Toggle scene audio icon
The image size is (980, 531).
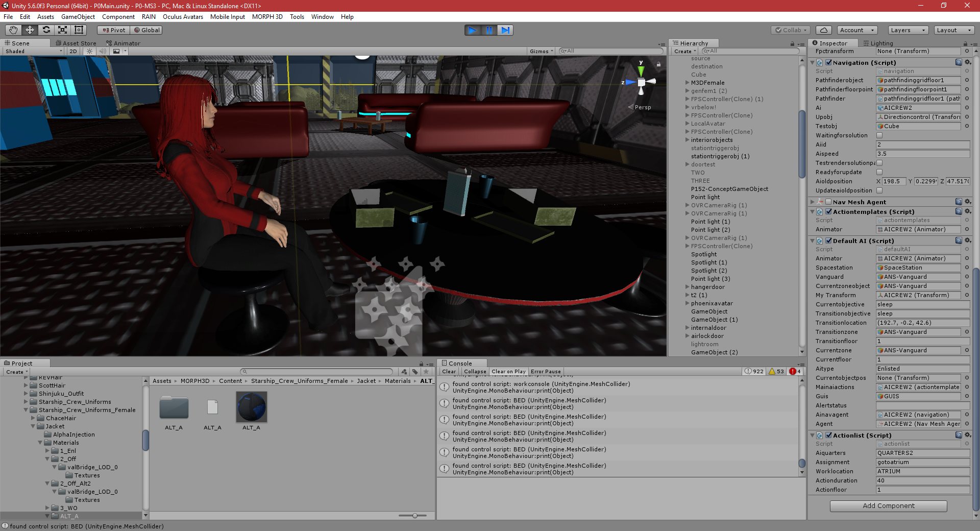(x=103, y=51)
